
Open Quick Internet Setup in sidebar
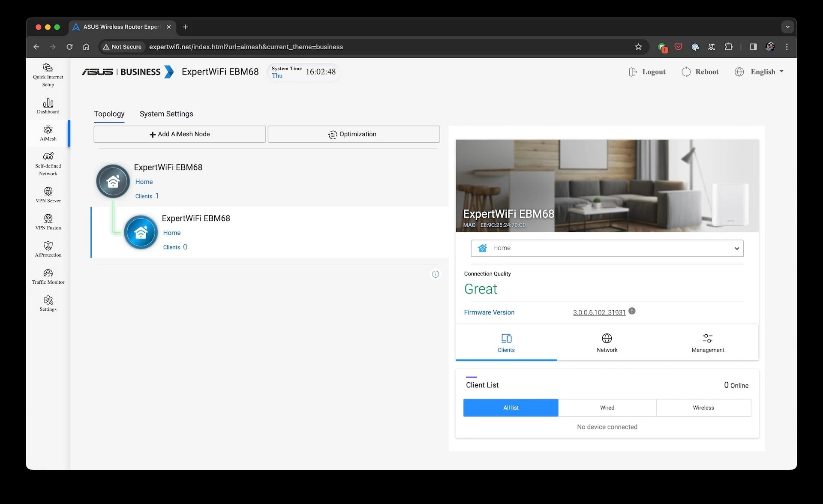click(48, 75)
